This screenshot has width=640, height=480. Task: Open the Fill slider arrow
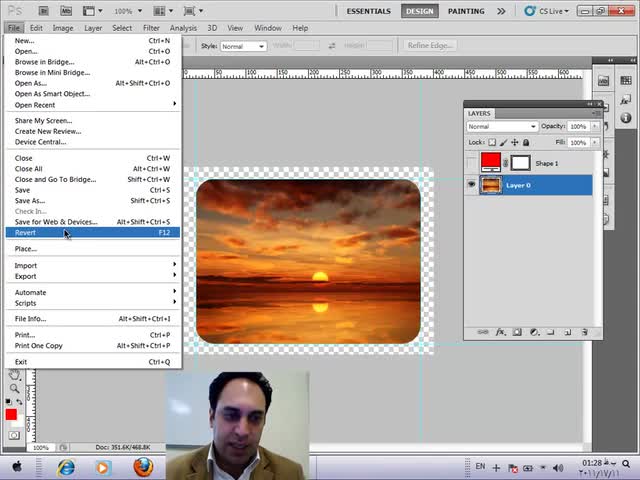pos(595,142)
